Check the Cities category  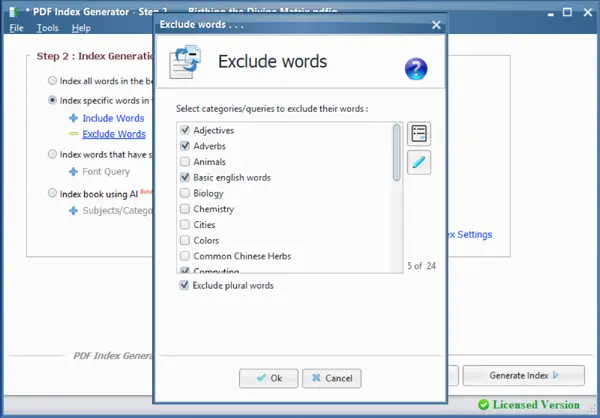coord(185,225)
